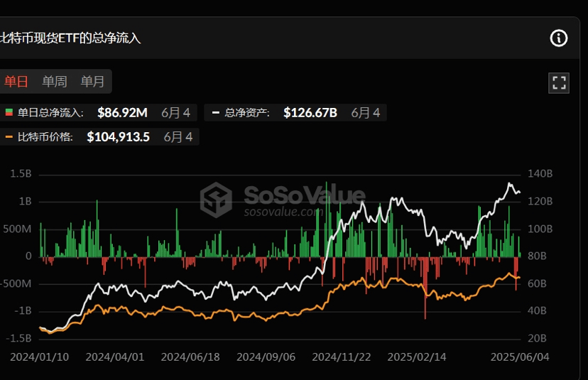This screenshot has height=380, width=588.
Task: Click the 140B right axis label
Action: tap(540, 174)
